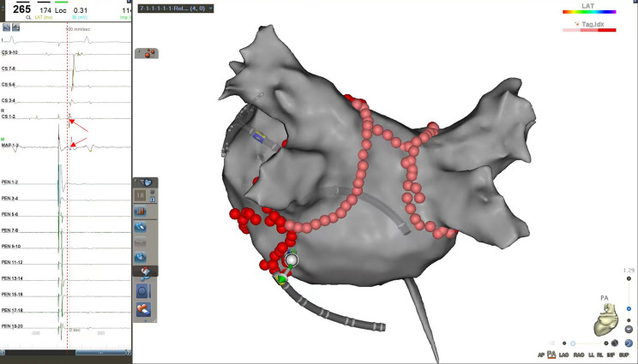Click the circle lasso selection icon

(x=141, y=289)
